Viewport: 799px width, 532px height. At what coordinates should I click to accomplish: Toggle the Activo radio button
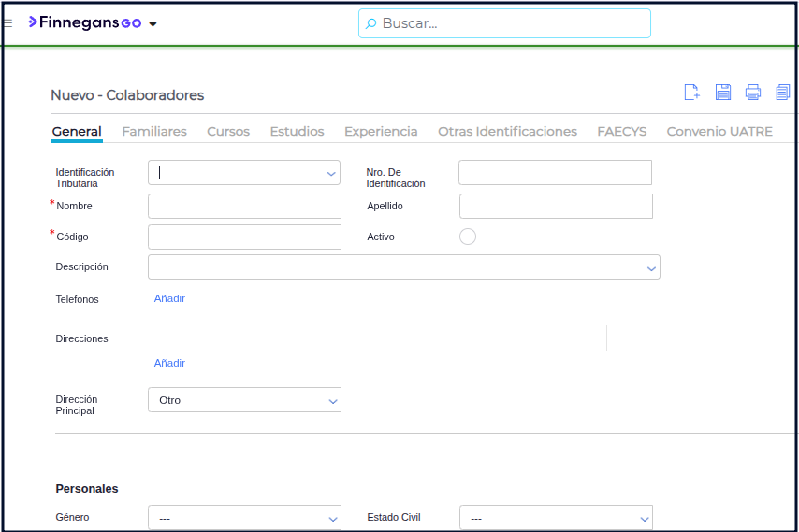pyautogui.click(x=468, y=237)
